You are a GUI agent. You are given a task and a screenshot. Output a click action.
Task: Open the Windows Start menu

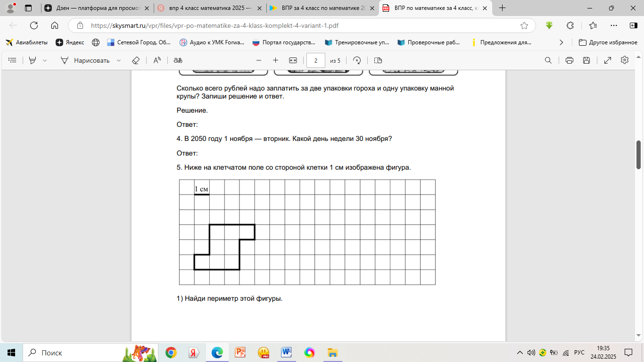click(11, 353)
